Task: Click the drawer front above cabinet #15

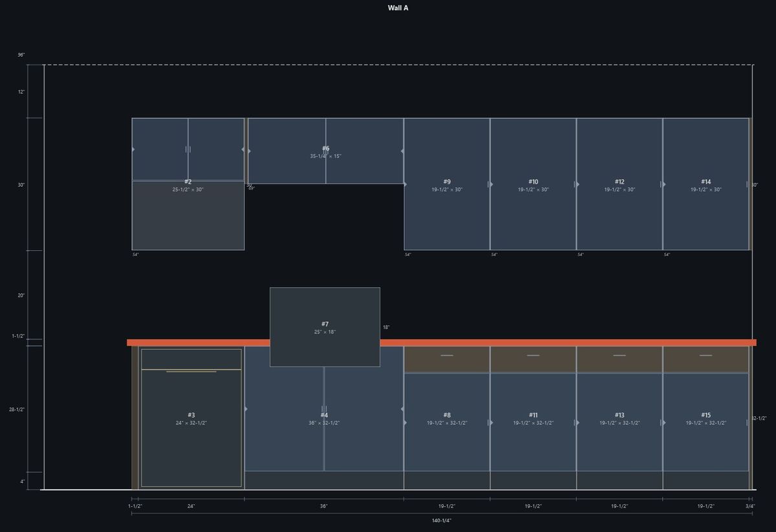Action: [706, 359]
